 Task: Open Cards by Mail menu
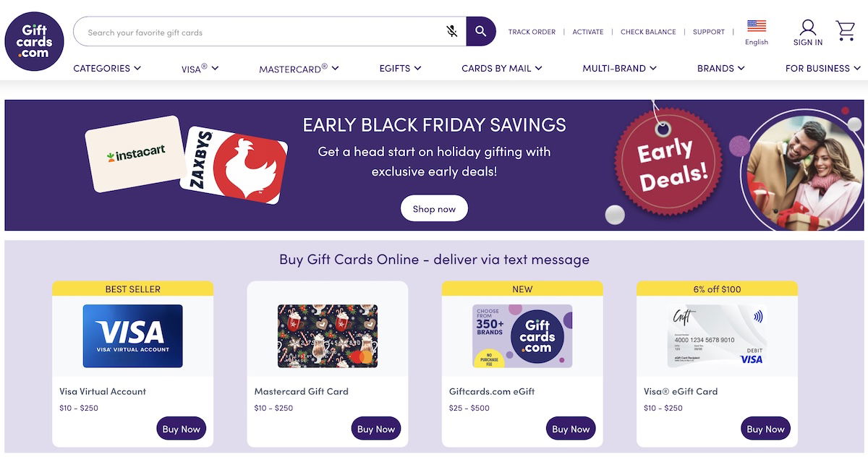click(x=501, y=68)
